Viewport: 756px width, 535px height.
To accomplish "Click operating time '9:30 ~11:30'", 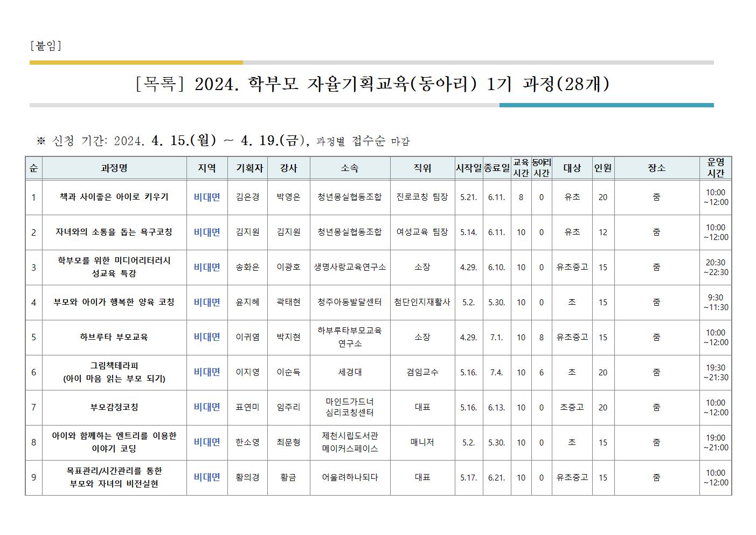I will coord(716,303).
